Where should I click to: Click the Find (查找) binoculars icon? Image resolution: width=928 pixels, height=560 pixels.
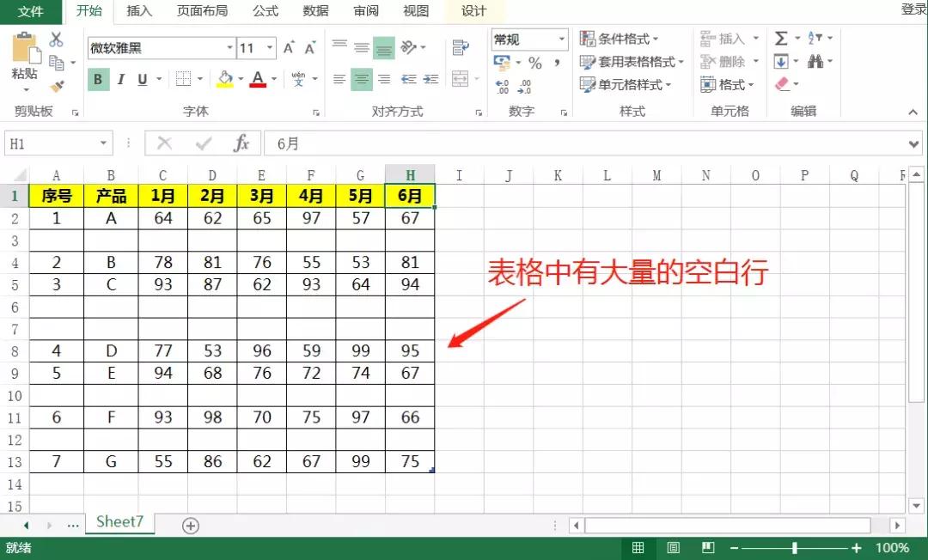(817, 61)
